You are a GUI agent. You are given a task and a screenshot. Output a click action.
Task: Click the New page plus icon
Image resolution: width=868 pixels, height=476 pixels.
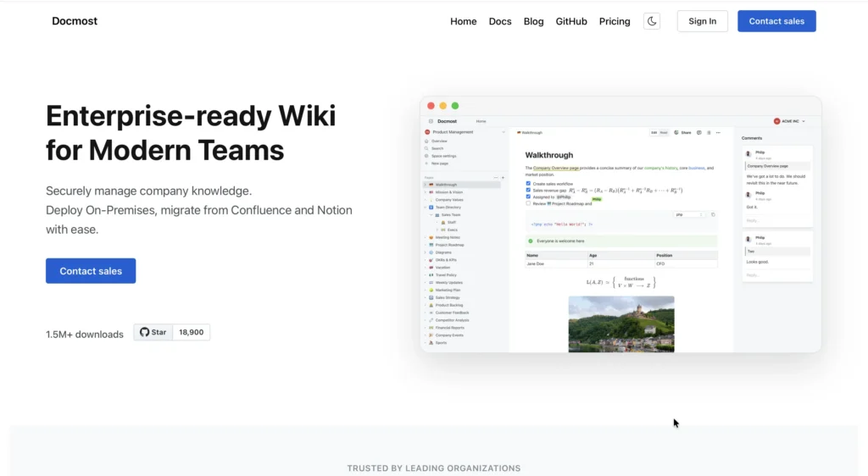426,163
